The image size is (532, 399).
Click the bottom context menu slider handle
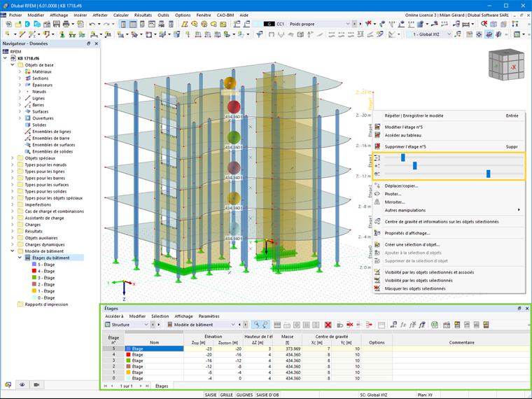point(488,174)
